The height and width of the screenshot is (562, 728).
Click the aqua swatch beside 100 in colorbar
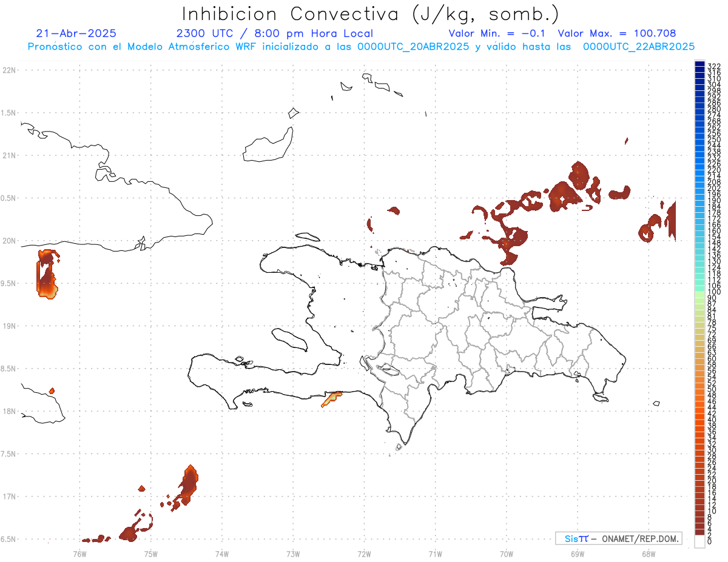[699, 289]
